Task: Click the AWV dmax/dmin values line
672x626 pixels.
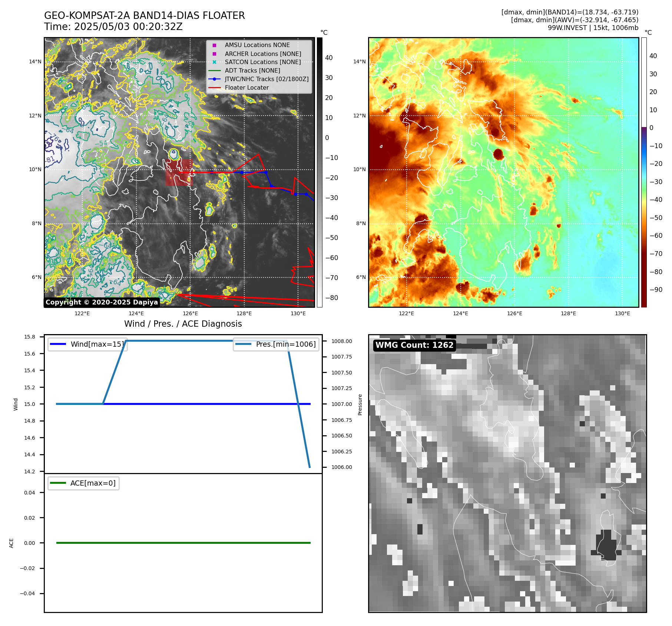Action: click(x=575, y=20)
